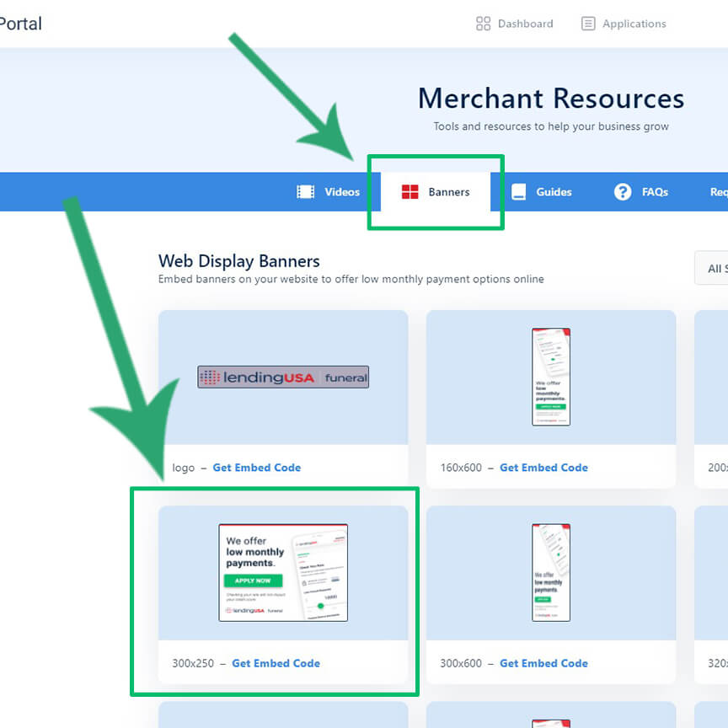Click the FAQs question-mark icon
This screenshot has width=728, height=728.
tap(622, 192)
